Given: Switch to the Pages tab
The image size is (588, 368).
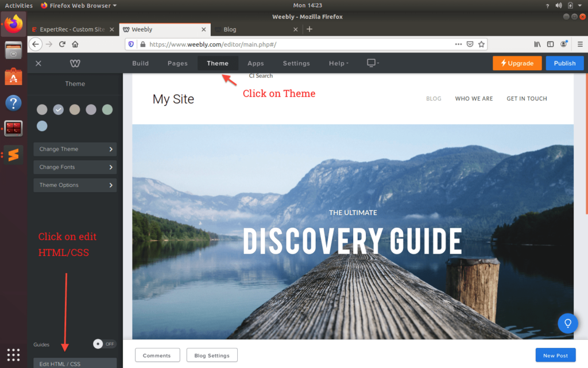Looking at the screenshot, I should [x=177, y=63].
